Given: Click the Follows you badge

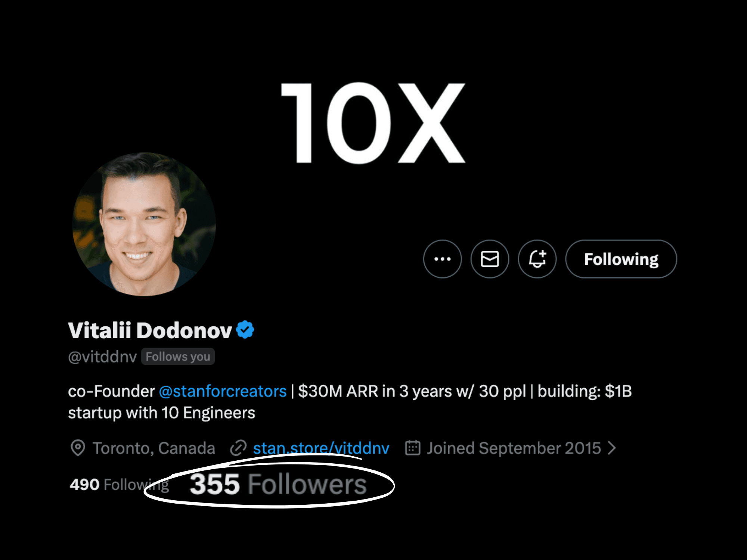Looking at the screenshot, I should click(x=178, y=357).
